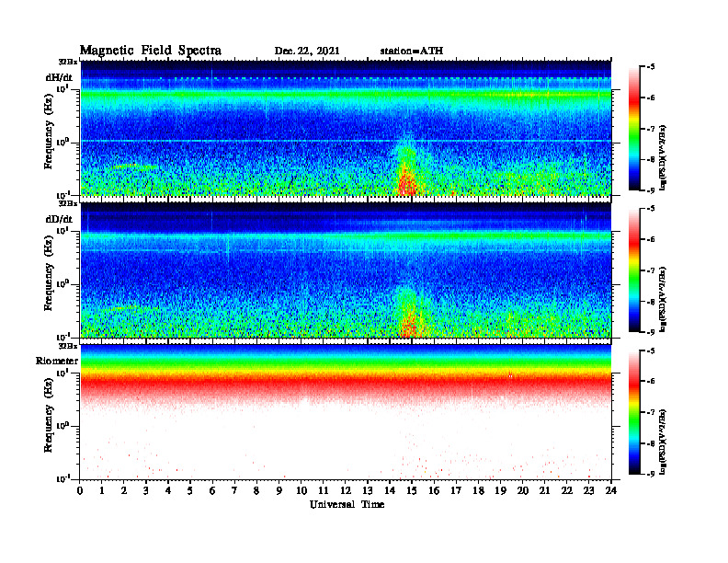Click hour "13" on the Universal Time axis
This screenshot has width=728, height=563.
(368, 491)
